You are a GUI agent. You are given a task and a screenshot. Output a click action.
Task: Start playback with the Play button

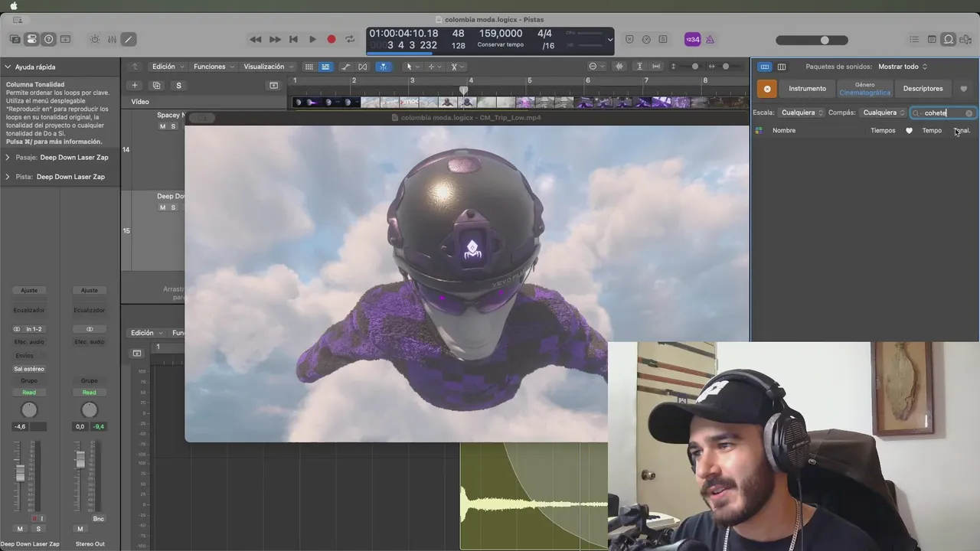click(x=312, y=39)
